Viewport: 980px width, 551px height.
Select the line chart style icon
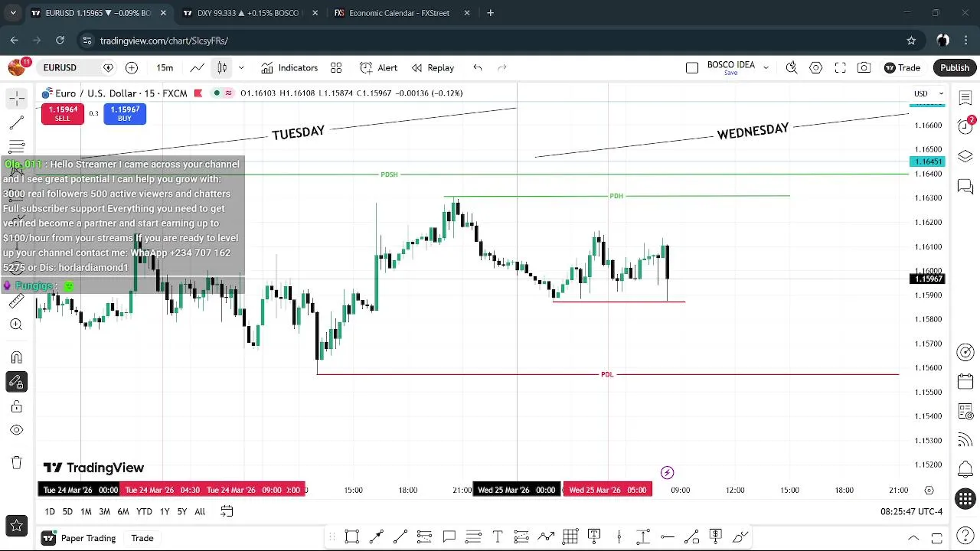[x=198, y=68]
